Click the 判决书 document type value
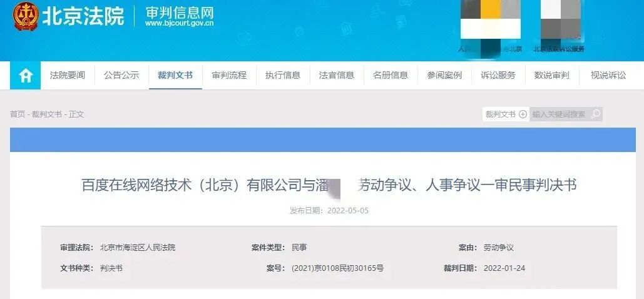The image size is (644, 299). (x=111, y=268)
